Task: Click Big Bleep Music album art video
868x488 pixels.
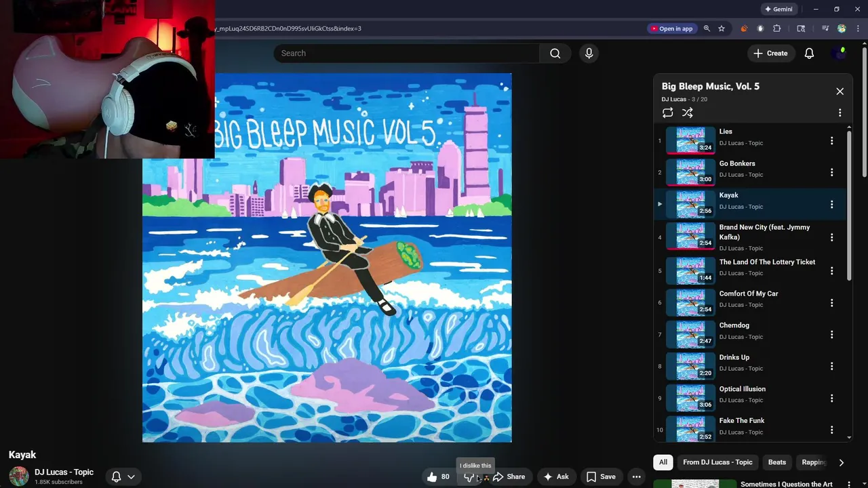Action: [x=327, y=258]
